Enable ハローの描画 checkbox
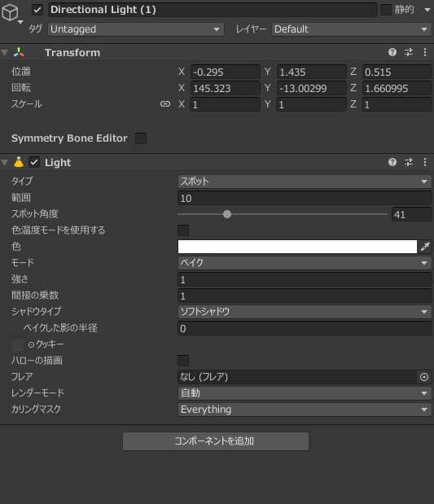 pos(183,361)
